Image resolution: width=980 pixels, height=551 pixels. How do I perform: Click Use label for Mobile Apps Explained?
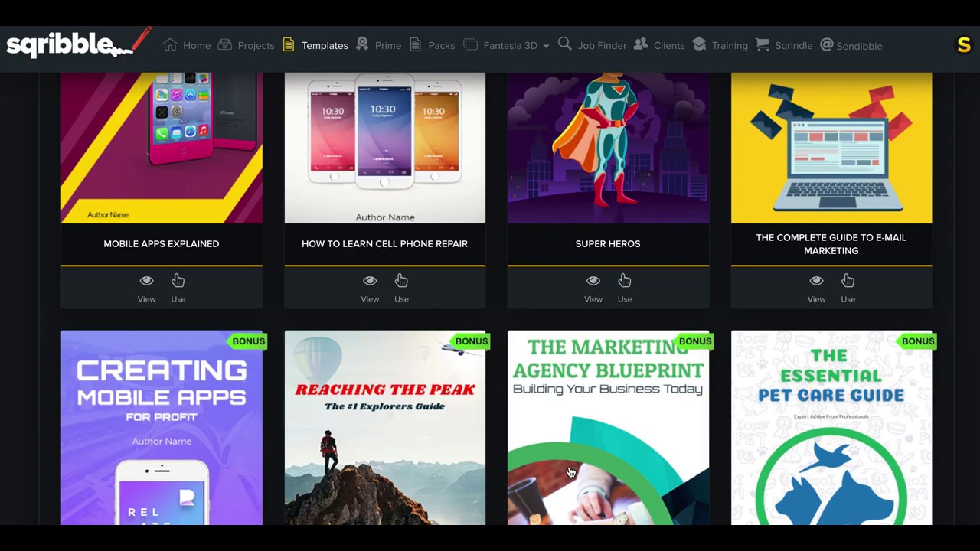(x=178, y=299)
